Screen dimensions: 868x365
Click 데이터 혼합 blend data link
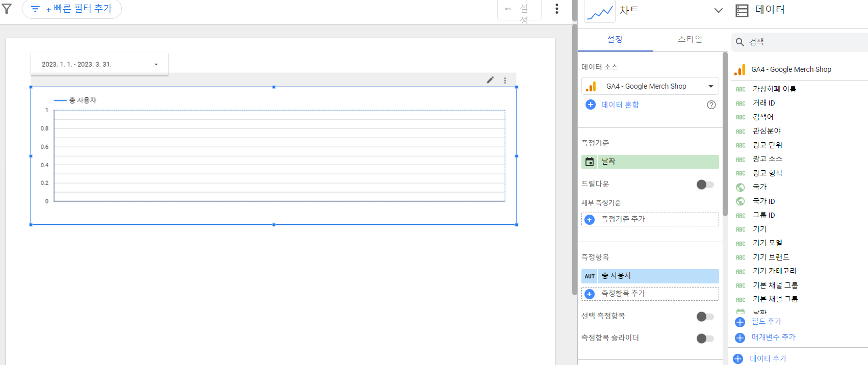coord(620,105)
